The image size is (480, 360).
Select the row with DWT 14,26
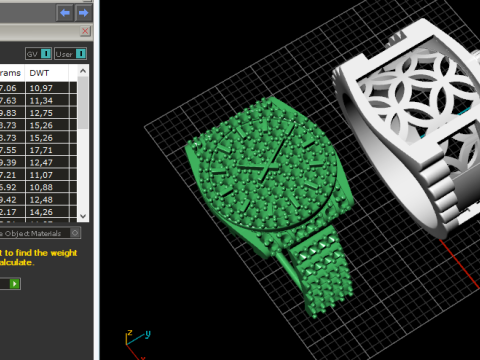click(38, 212)
